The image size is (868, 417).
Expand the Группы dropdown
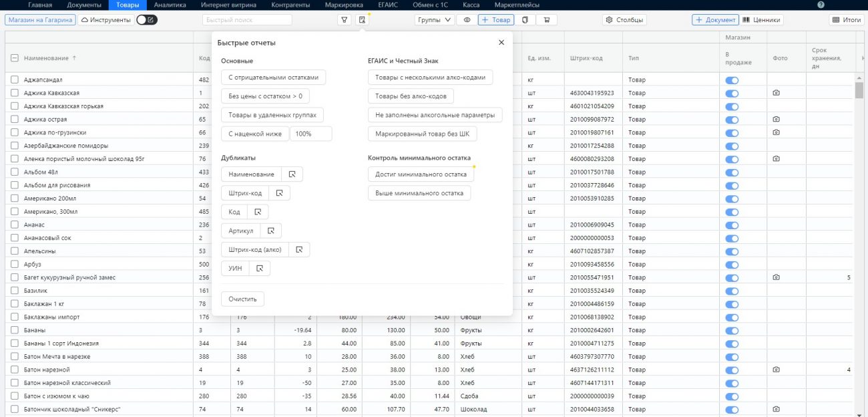[434, 20]
